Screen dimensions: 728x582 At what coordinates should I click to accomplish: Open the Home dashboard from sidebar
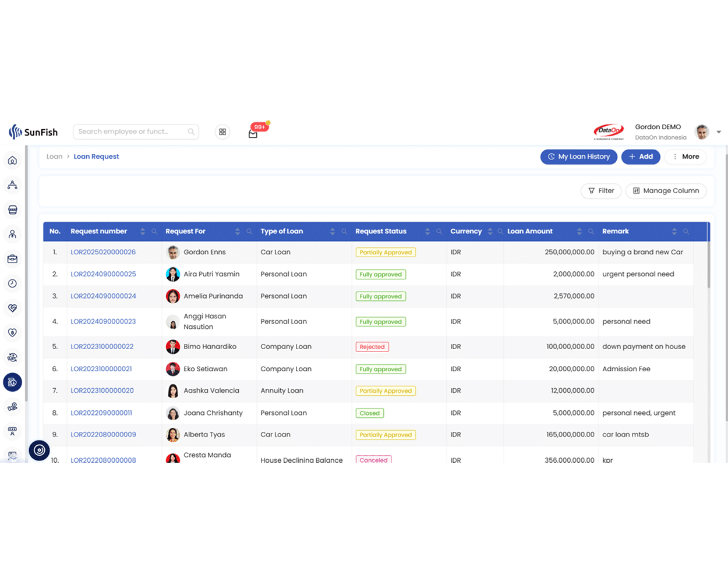pos(12,160)
